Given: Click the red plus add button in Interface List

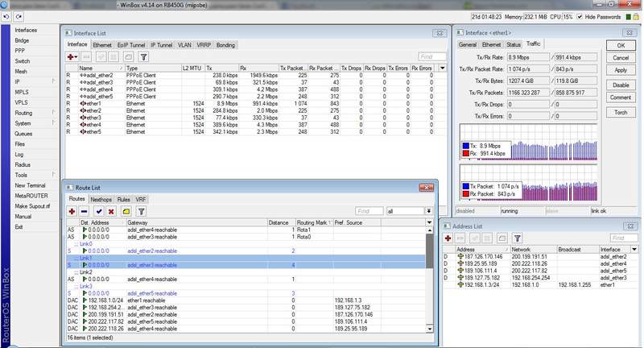Looking at the screenshot, I should point(72,57).
